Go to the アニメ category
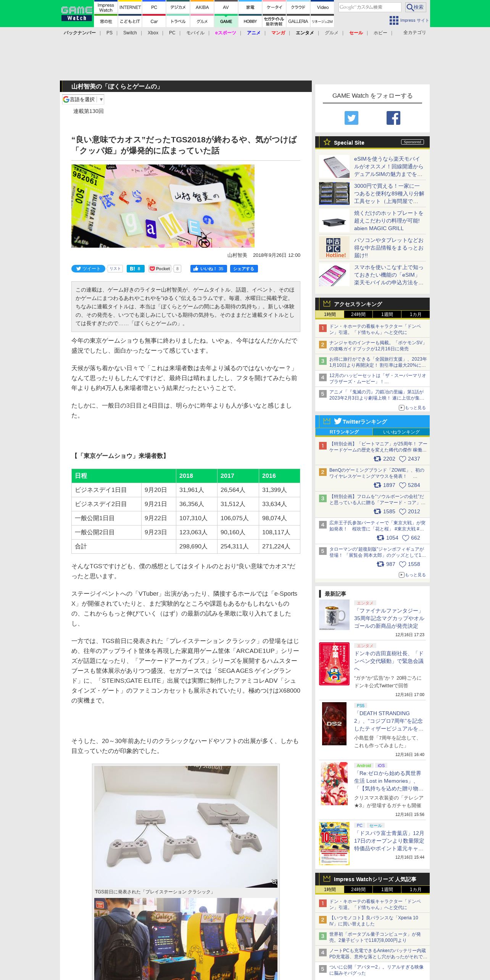This screenshot has width=490, height=980. (253, 33)
